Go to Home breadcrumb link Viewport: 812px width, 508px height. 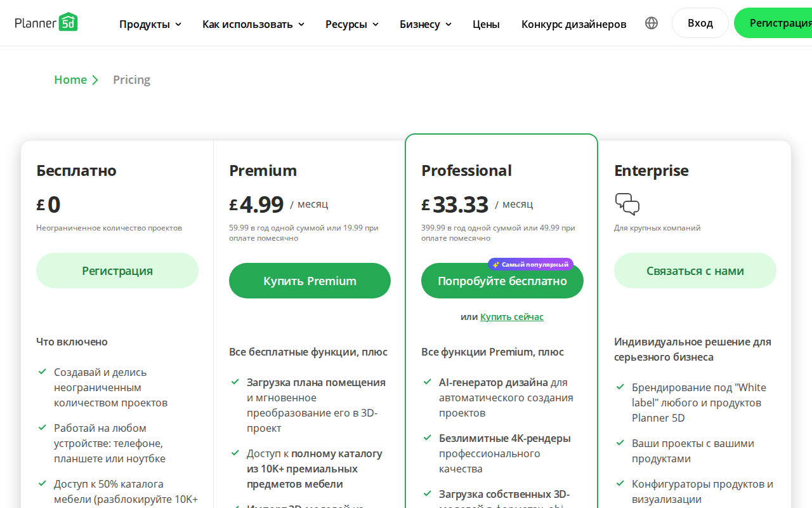pos(70,79)
